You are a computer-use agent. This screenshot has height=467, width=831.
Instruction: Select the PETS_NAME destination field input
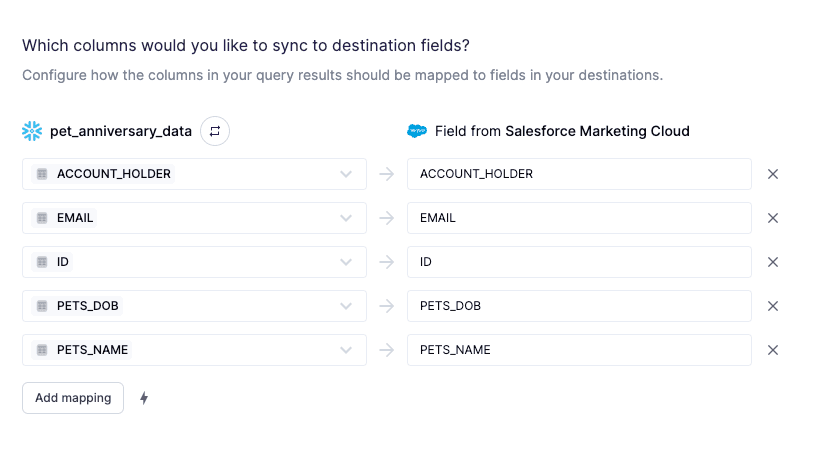pos(579,350)
